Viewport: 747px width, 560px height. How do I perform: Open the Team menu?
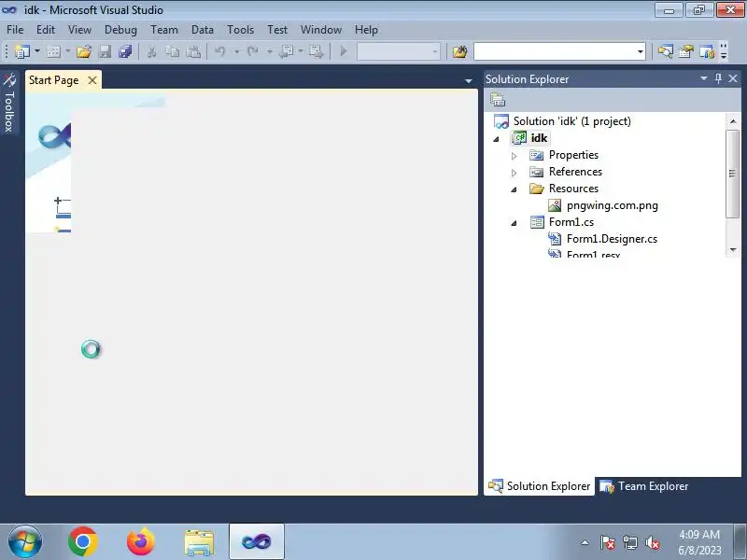pos(164,30)
